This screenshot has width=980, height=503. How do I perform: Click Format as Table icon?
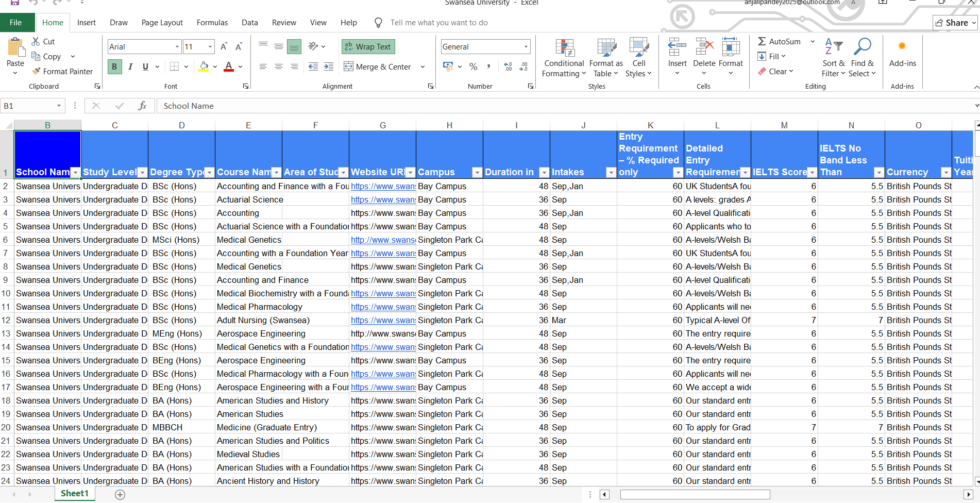tap(606, 47)
